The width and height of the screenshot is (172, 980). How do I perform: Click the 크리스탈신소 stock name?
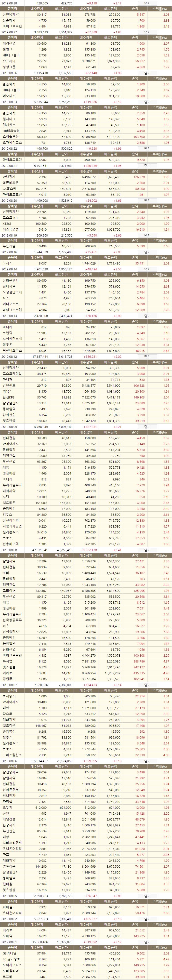(12, 755)
